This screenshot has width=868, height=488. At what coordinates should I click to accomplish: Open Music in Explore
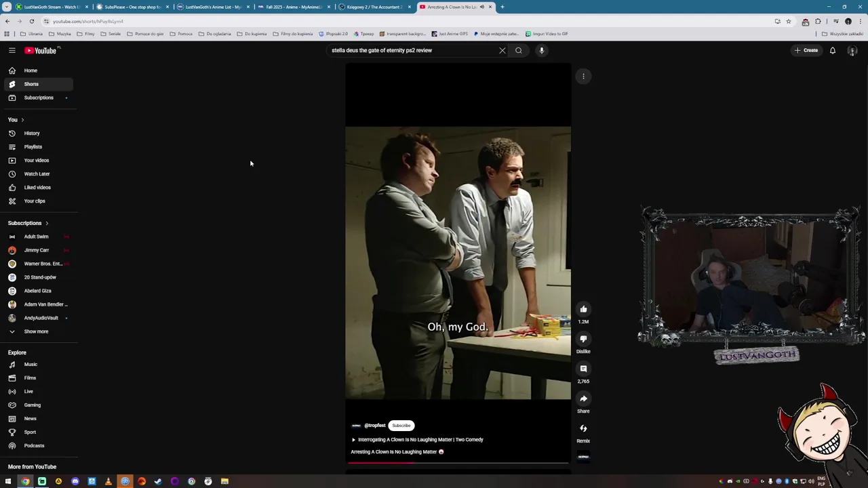coord(38,364)
